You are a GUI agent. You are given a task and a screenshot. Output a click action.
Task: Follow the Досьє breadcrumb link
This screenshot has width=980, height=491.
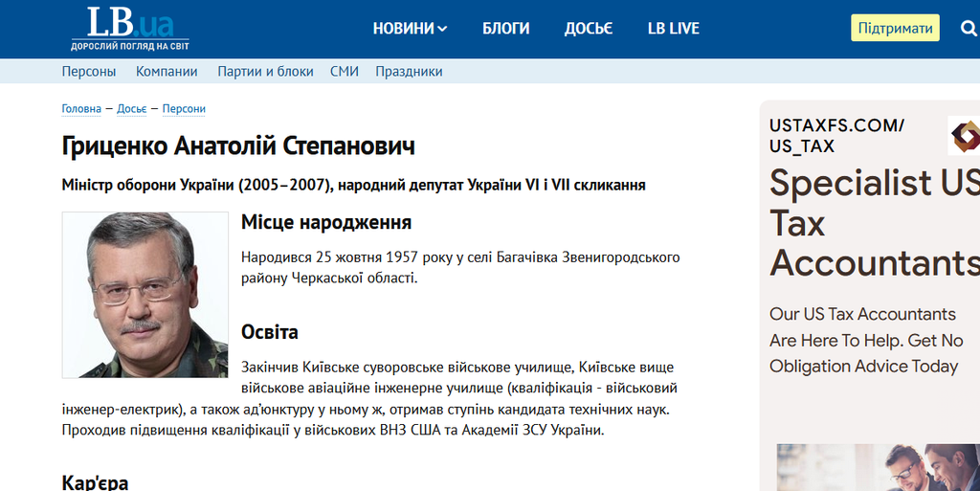[132, 109]
